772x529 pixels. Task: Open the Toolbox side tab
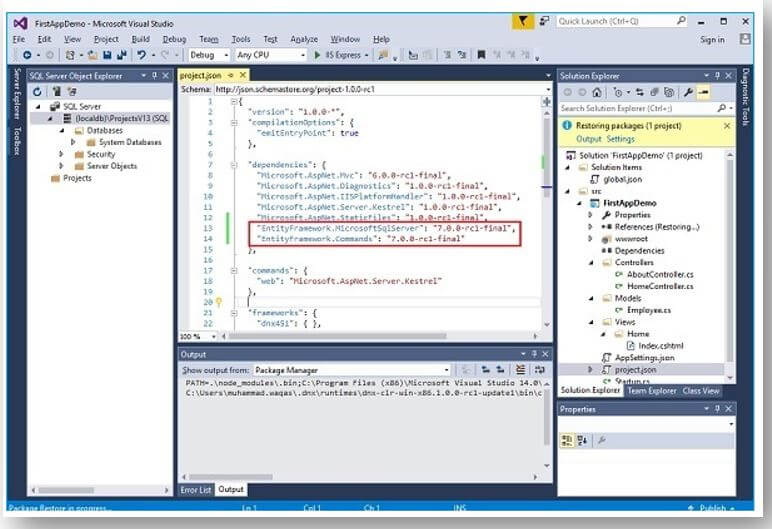point(17,141)
